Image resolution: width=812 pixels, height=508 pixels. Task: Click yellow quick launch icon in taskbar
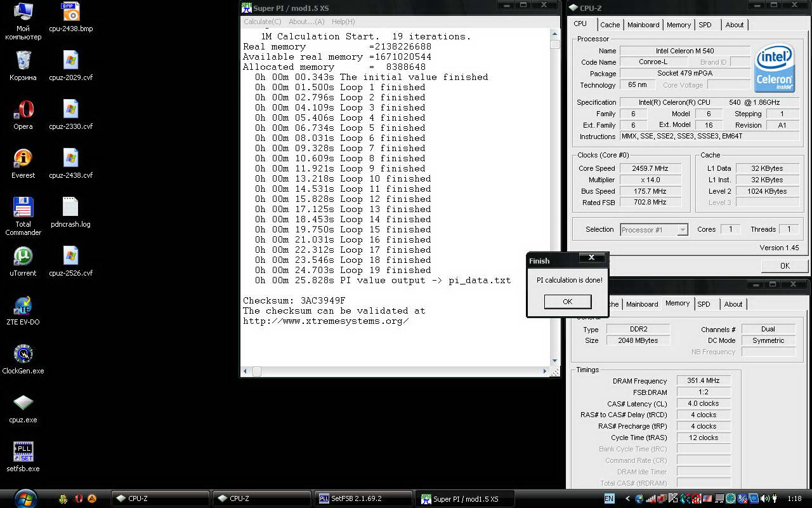point(63,499)
